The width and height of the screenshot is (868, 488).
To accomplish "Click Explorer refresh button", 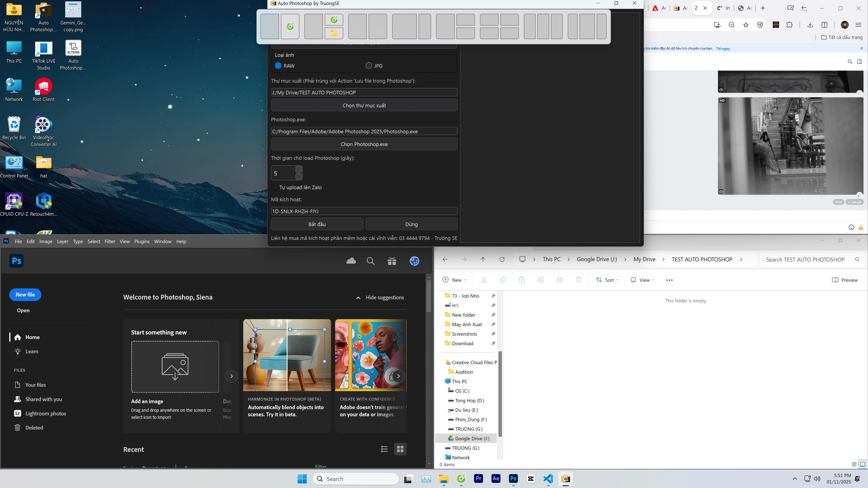I will coord(502,259).
